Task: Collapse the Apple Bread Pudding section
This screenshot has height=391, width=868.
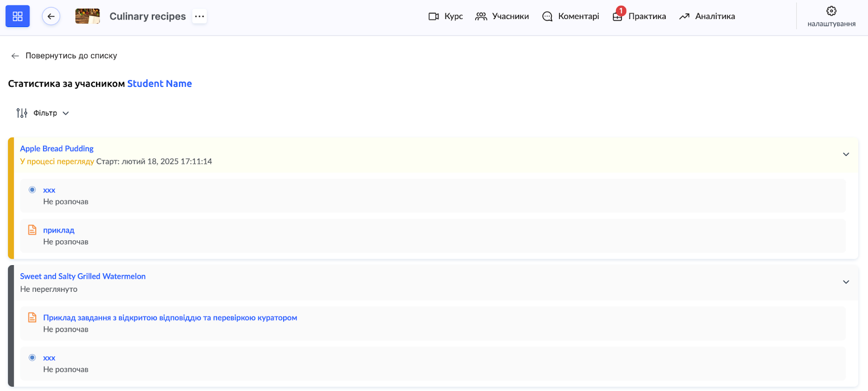Action: click(x=846, y=155)
